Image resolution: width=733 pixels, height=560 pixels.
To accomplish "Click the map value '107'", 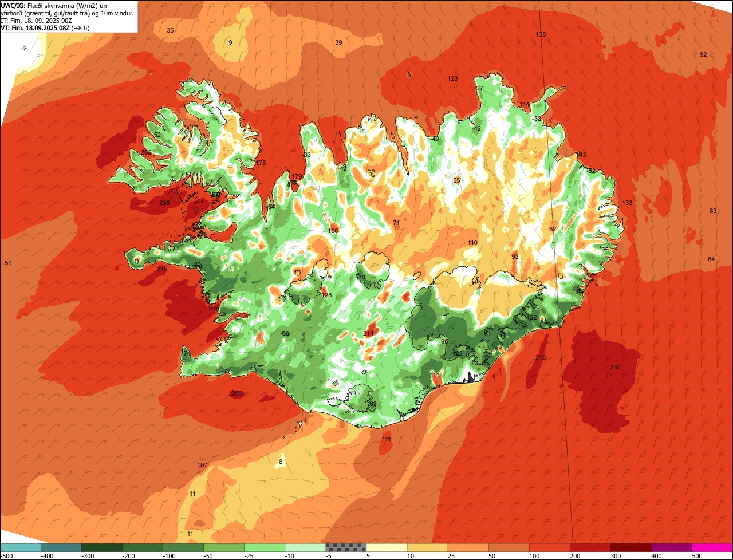I will coord(202,465).
